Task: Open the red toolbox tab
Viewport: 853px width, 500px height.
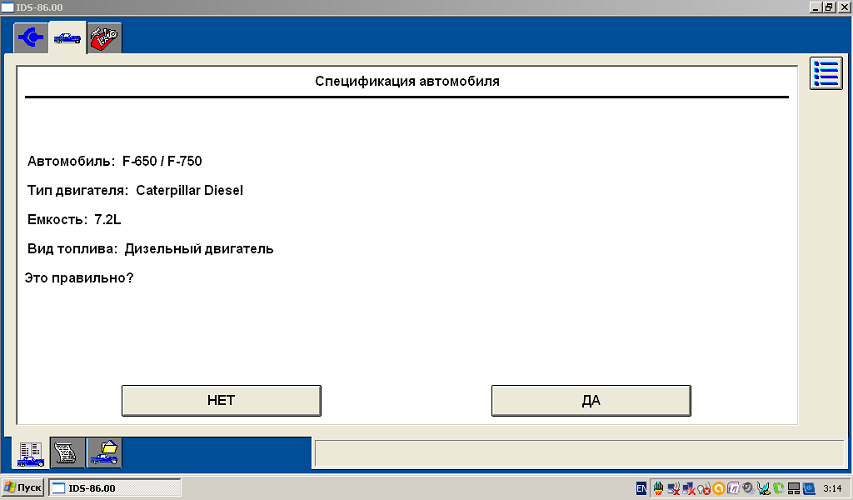Action: click(x=104, y=38)
